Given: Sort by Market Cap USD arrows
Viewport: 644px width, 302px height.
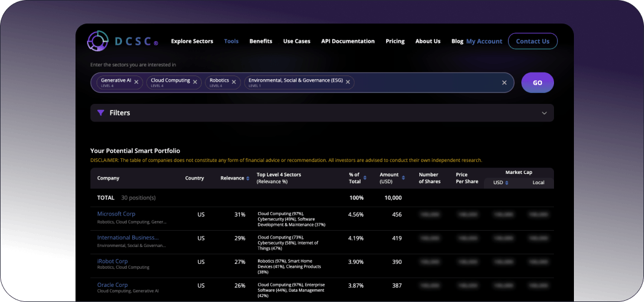Looking at the screenshot, I should pos(507,183).
